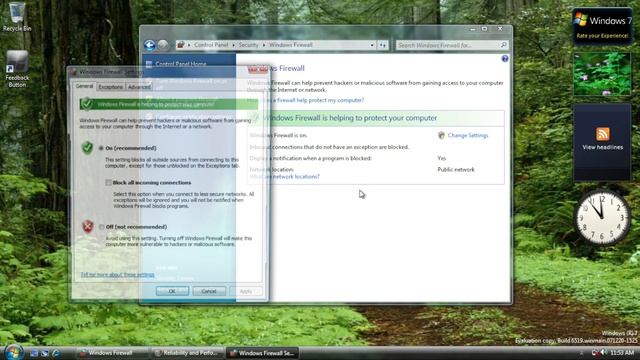Screen dimensions: 640x360
Task: Click the analog clock gadget
Action: point(602,218)
